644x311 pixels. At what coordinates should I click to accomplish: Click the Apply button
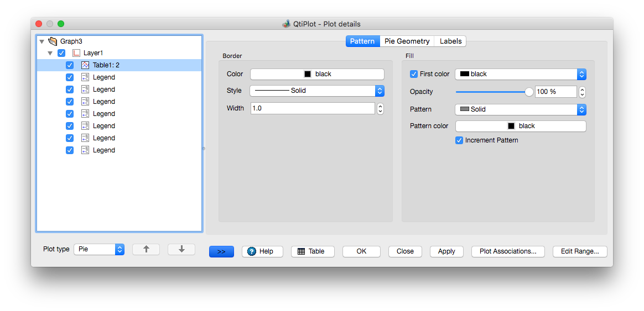[446, 251]
